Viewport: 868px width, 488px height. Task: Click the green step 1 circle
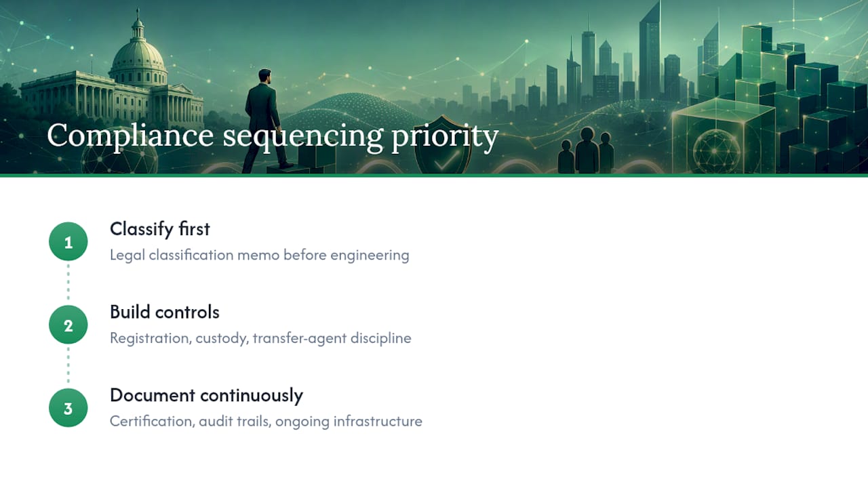(68, 242)
